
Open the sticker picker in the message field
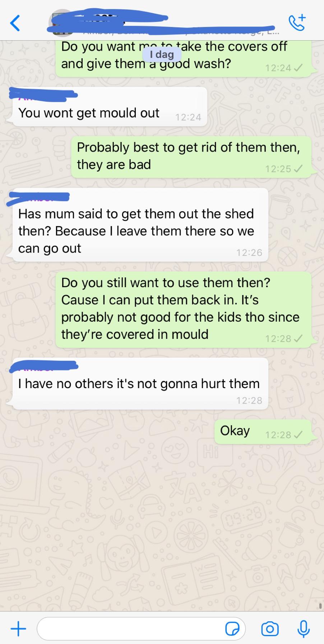pos(232,629)
